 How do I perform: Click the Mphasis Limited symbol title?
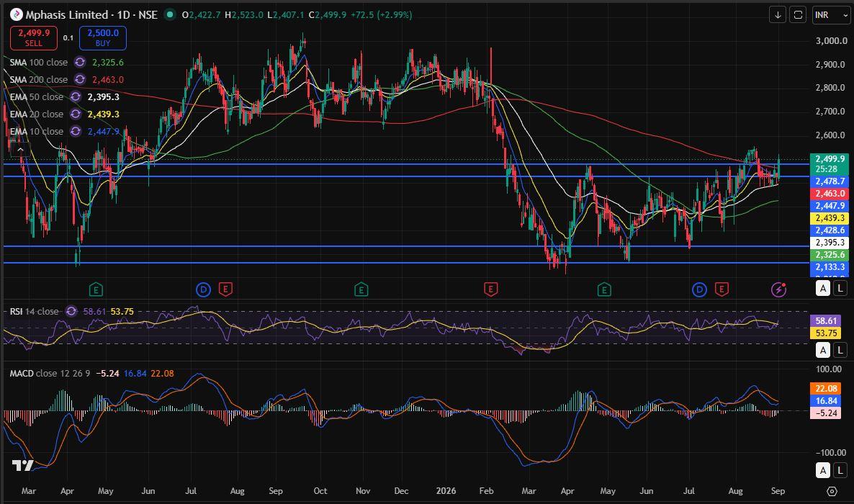point(67,14)
